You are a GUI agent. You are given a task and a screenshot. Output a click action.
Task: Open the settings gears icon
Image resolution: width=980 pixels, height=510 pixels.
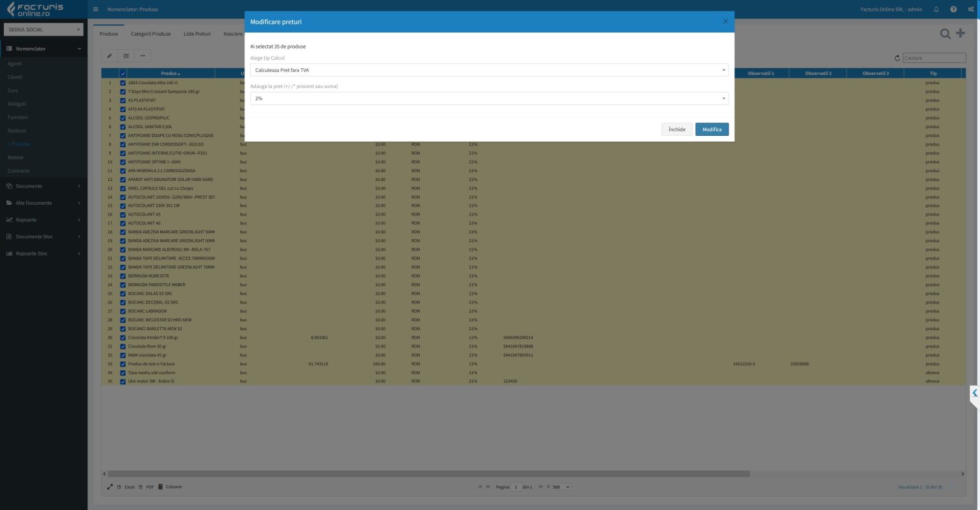(970, 10)
